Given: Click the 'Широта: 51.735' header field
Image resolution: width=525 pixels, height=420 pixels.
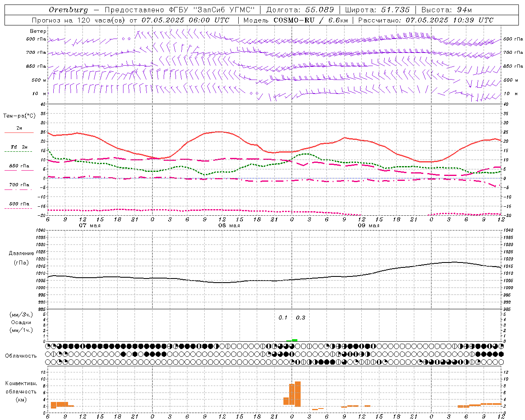Looking at the screenshot, I should 377,10.
